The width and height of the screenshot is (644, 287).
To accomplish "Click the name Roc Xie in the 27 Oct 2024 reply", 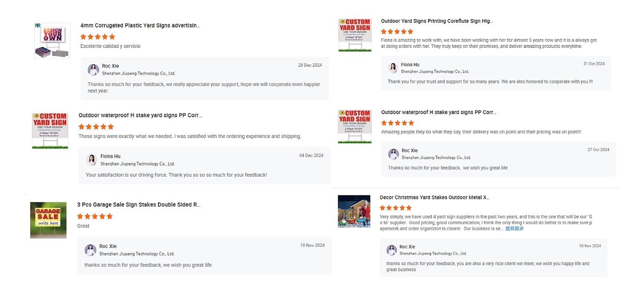I will point(409,150).
